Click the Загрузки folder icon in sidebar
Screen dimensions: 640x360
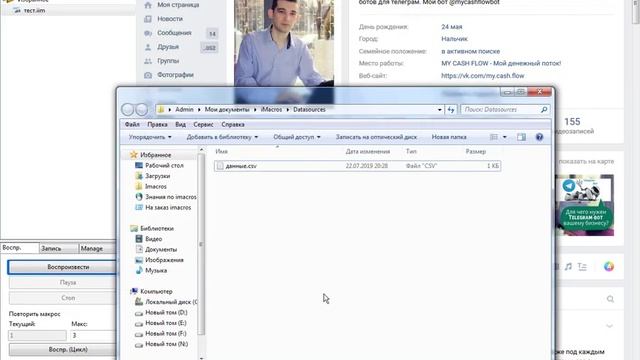point(139,176)
